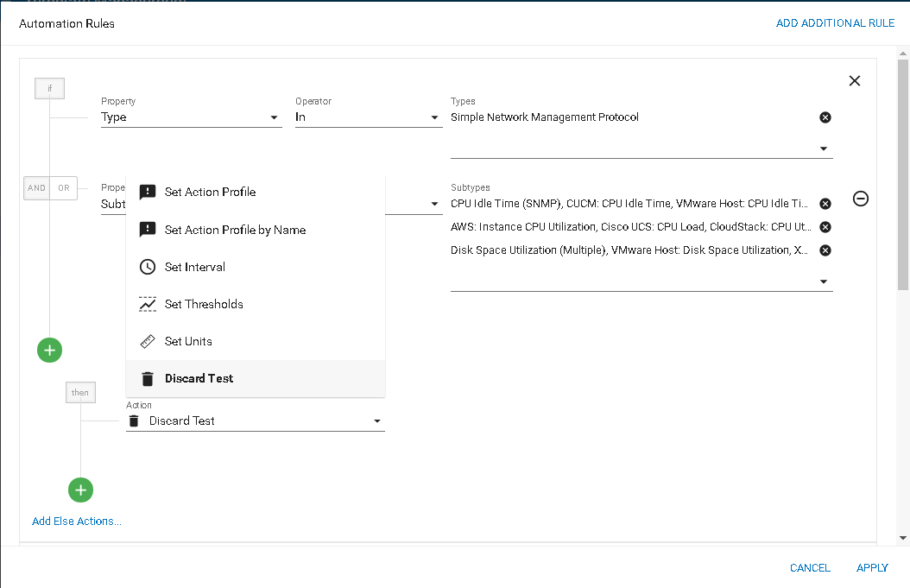Remove the Disk Space Utilization subtypes entry

825,250
